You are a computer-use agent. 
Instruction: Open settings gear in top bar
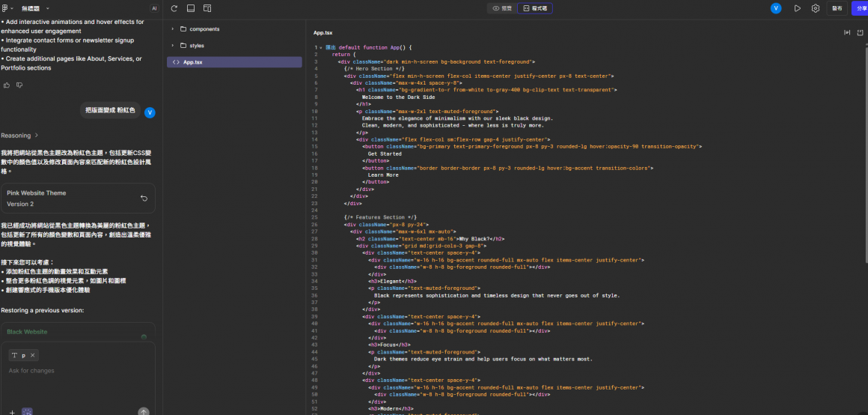[x=816, y=8]
